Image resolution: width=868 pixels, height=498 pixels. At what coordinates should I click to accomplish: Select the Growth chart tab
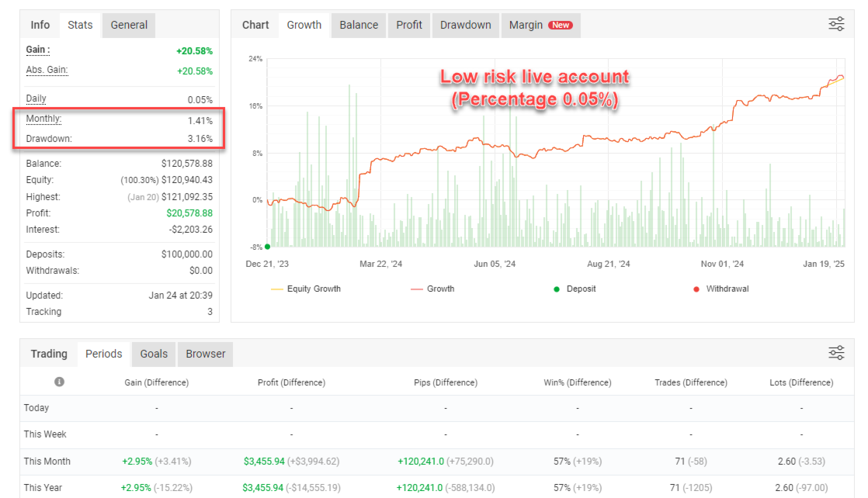(x=304, y=26)
